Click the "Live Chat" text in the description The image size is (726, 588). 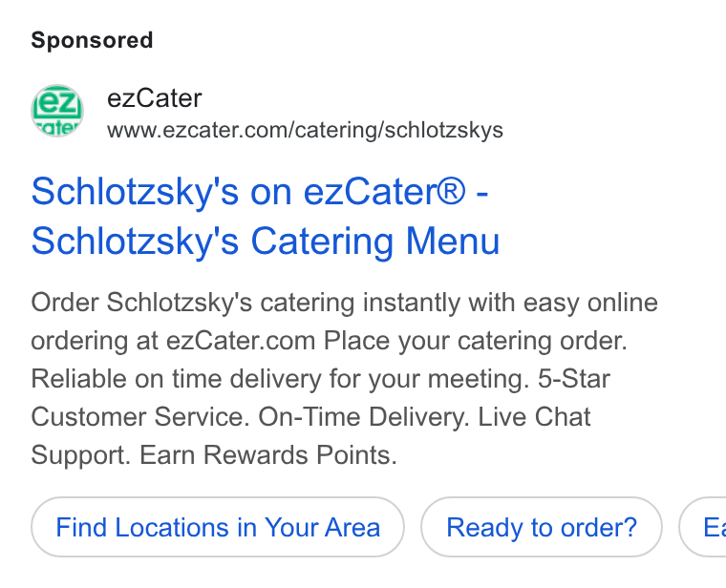coord(534,417)
